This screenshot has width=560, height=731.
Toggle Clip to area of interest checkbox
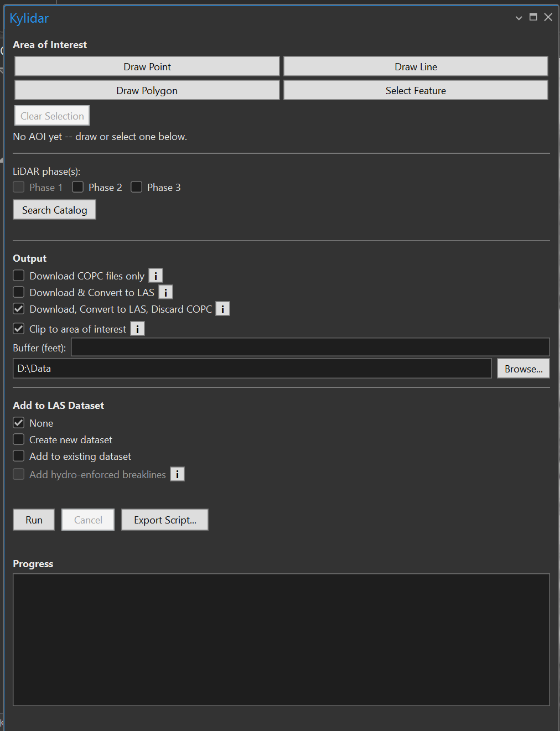19,329
